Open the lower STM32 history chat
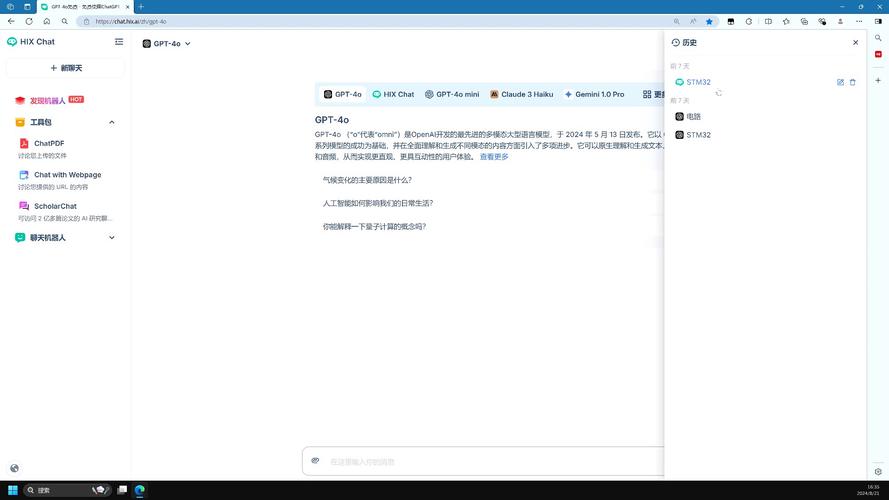 click(x=693, y=135)
